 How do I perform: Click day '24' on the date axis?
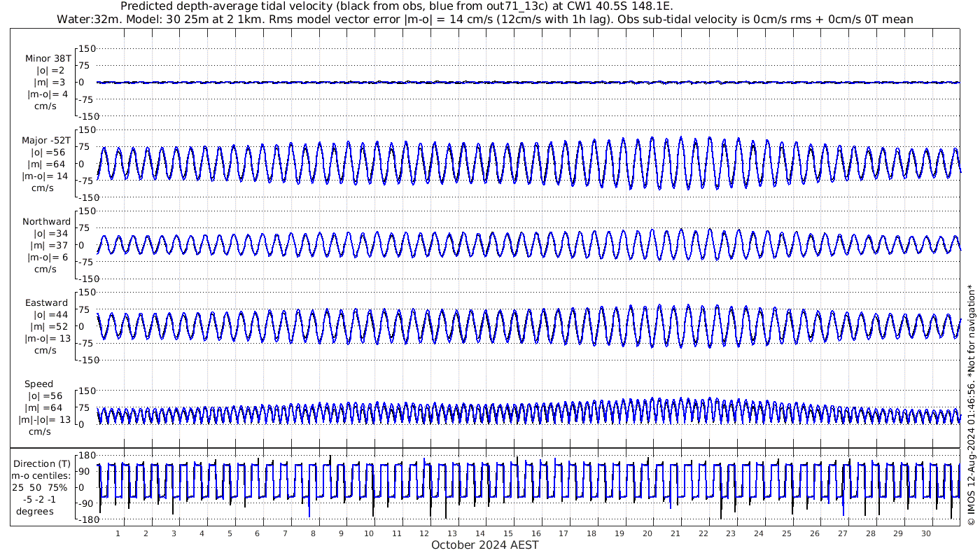pos(759,533)
